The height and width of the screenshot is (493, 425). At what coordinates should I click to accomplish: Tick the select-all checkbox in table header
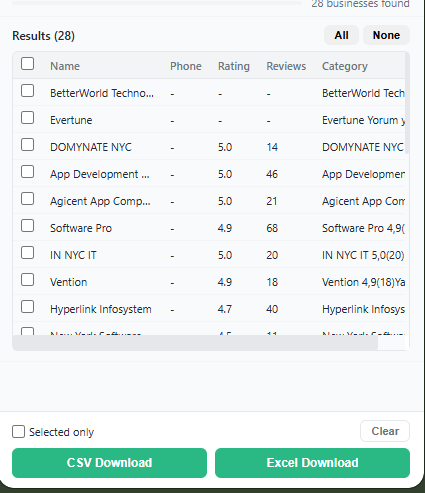(x=27, y=63)
